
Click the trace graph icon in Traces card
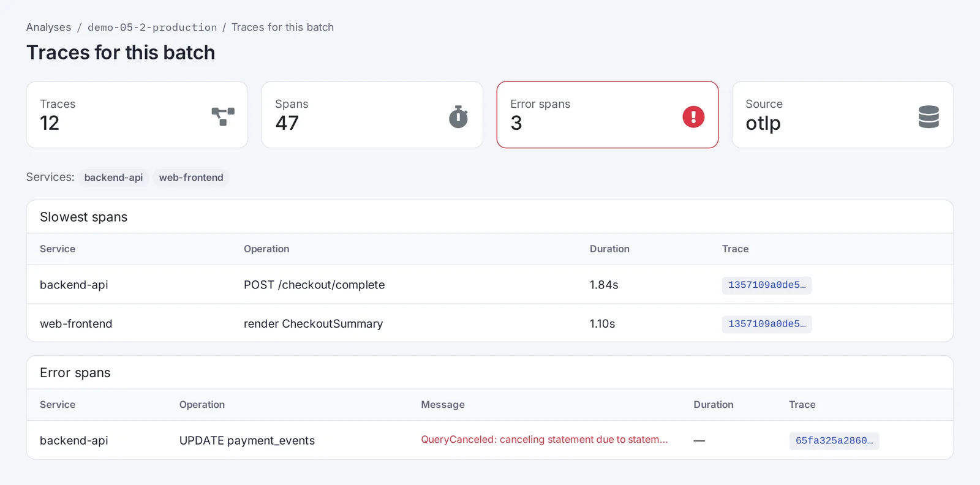tap(223, 116)
